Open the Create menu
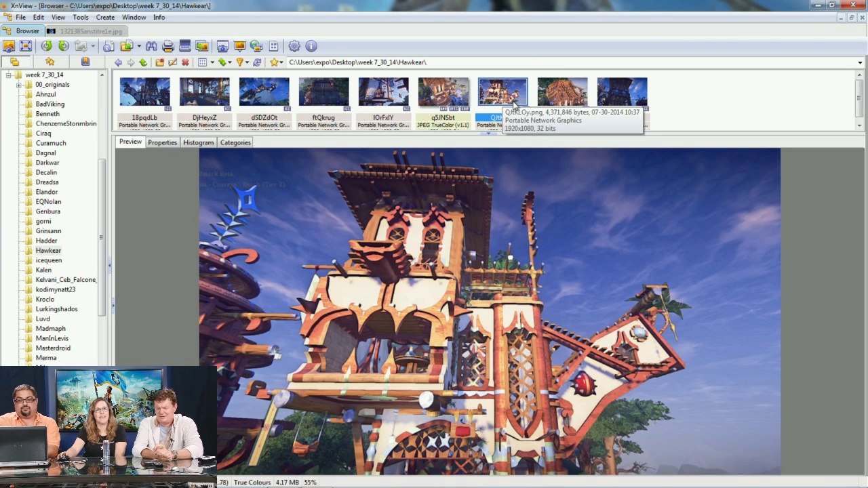Screen dimensions: 868x488 (x=105, y=17)
